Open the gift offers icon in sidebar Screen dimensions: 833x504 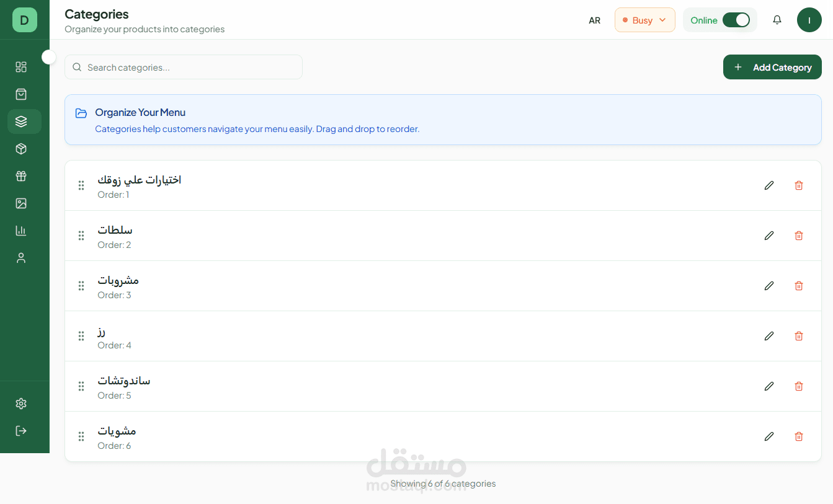(x=21, y=176)
